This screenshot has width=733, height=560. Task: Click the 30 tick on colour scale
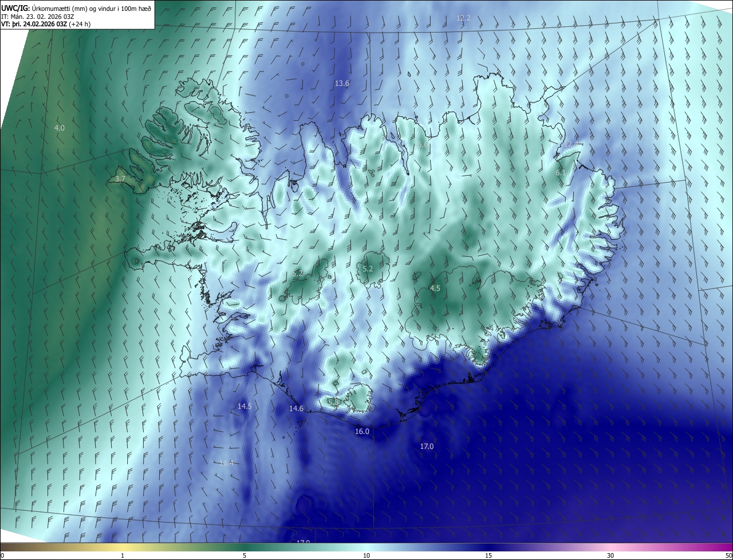click(610, 555)
